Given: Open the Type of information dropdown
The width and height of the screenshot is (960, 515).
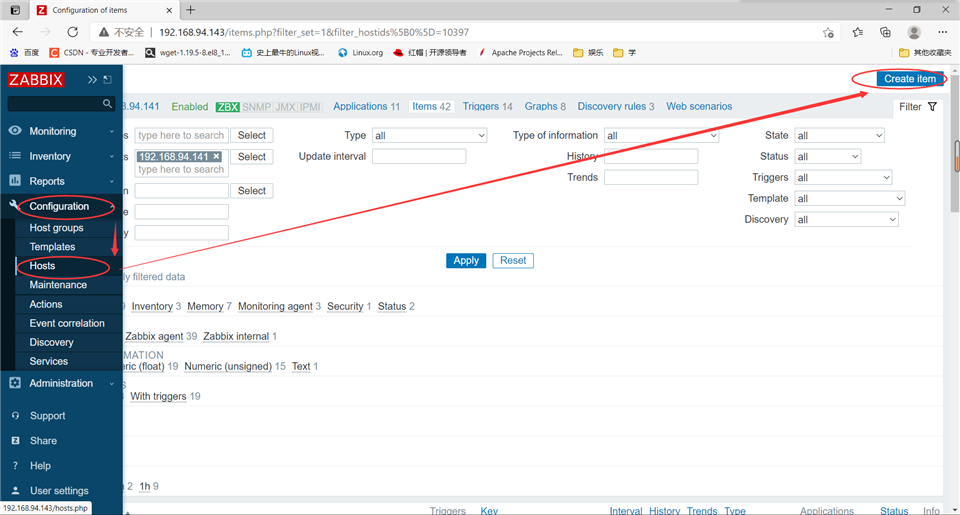Looking at the screenshot, I should 661,135.
